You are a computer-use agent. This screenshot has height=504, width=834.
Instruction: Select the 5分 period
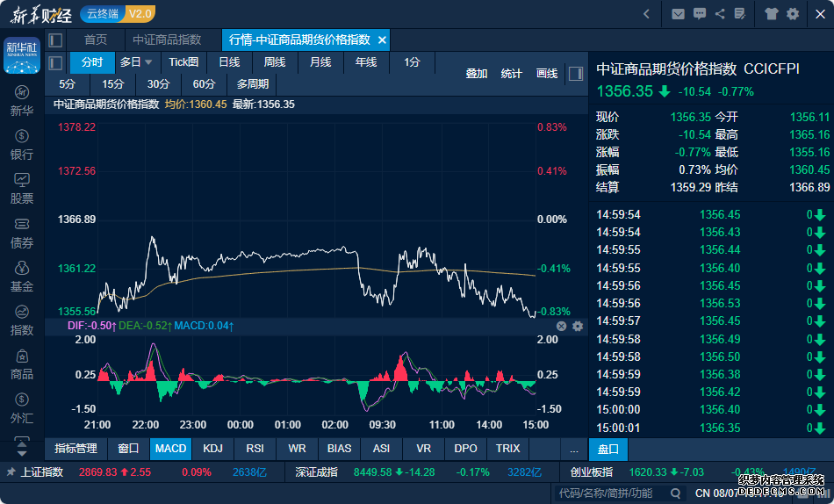67,84
